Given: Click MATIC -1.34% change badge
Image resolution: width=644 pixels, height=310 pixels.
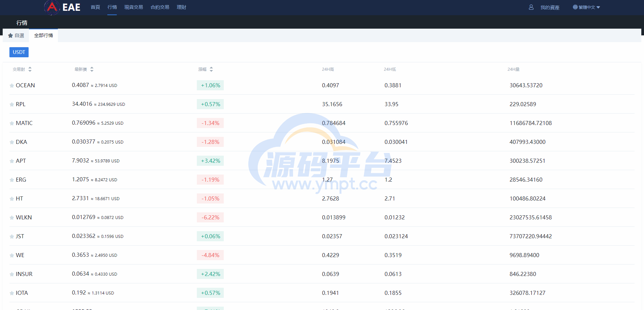Looking at the screenshot, I should (x=210, y=123).
